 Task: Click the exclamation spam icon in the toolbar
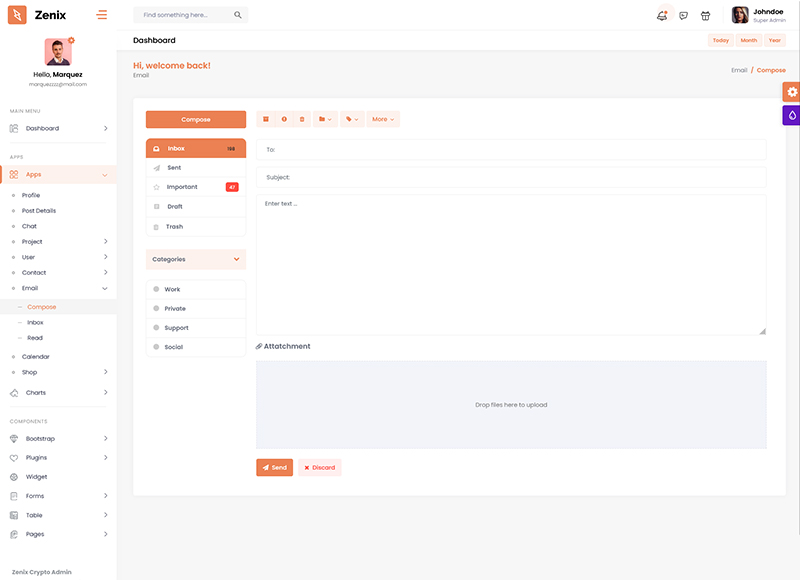pyautogui.click(x=284, y=119)
